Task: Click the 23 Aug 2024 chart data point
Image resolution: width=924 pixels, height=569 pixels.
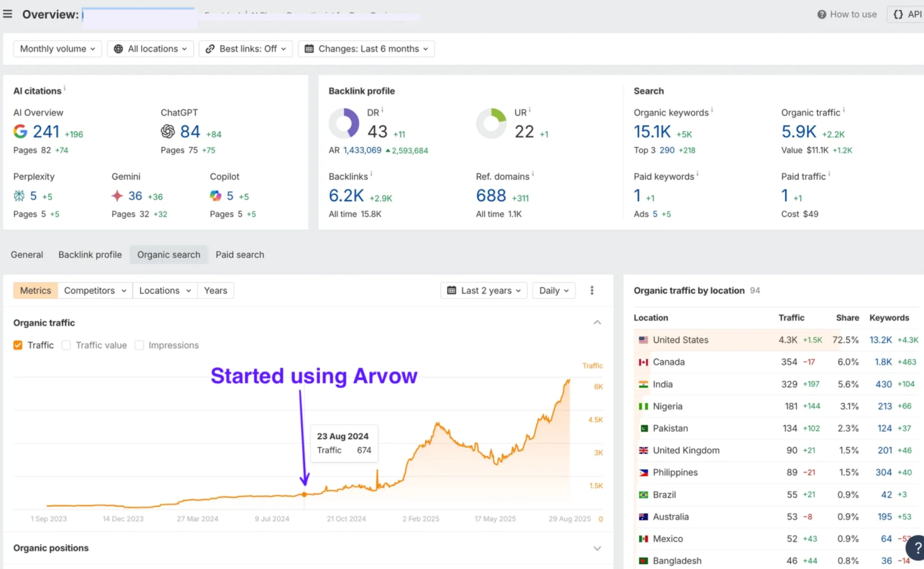Action: 304,495
